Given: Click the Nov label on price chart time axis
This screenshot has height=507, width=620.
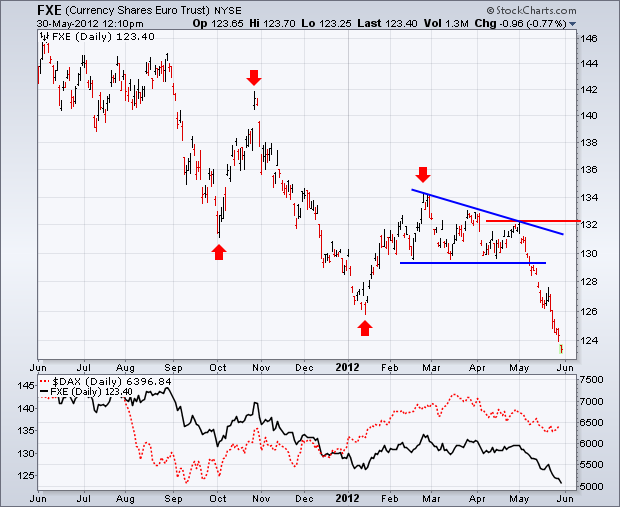Looking at the screenshot, I should click(x=261, y=368).
